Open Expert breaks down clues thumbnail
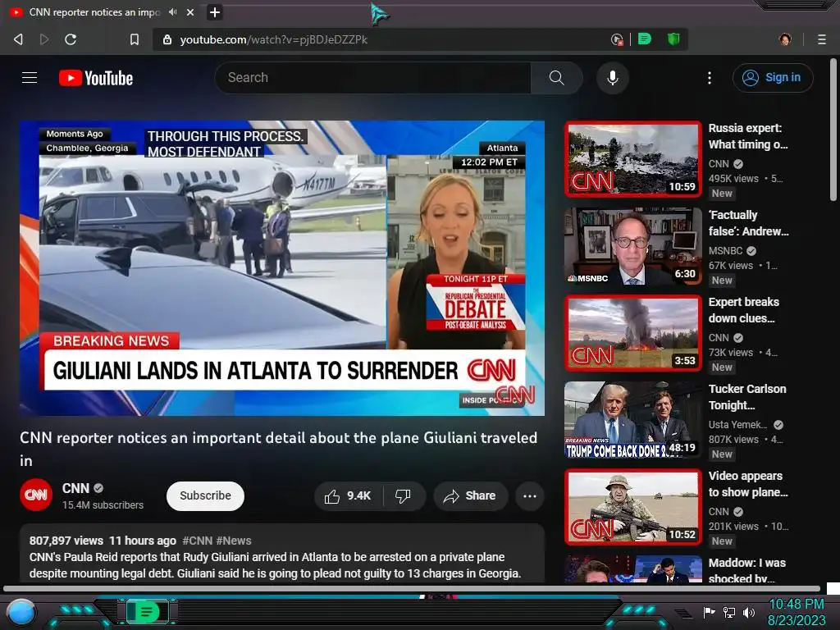840x630 pixels. pyautogui.click(x=632, y=333)
